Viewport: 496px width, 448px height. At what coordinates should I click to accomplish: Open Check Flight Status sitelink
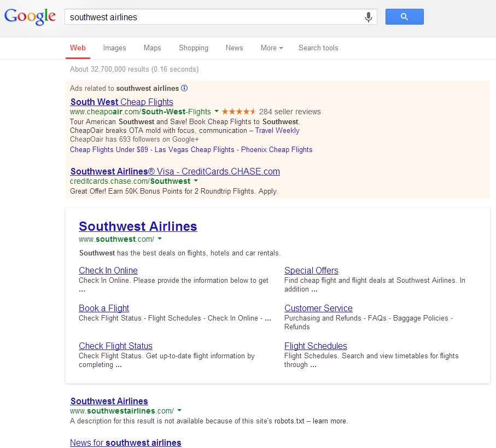coord(115,346)
